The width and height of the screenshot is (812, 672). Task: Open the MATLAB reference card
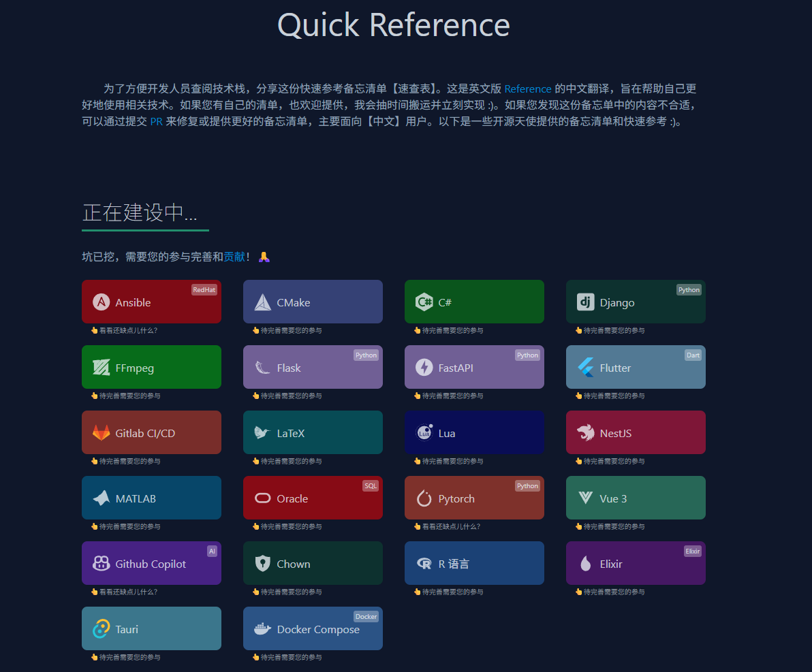[x=151, y=498]
